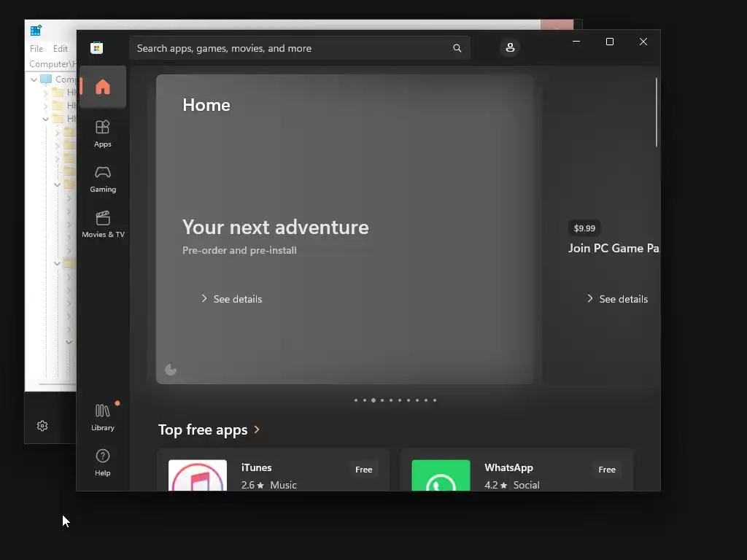The width and height of the screenshot is (747, 560).
Task: Open the Apps section
Action: 103,134
